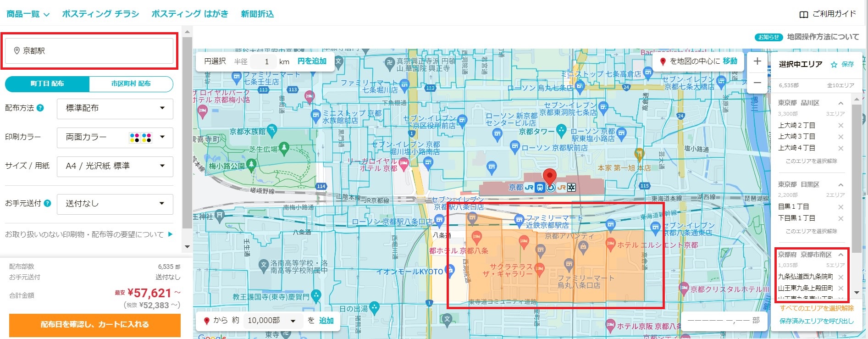Screen dimensions: 868x339
Task: Remove 上大崎４丁目 with its X icon
Action: click(841, 148)
